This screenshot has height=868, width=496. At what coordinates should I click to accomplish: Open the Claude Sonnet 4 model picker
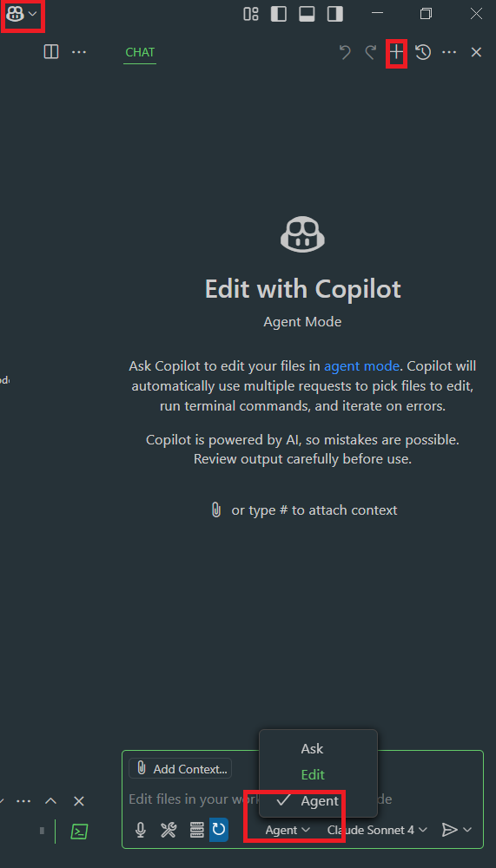pos(377,830)
